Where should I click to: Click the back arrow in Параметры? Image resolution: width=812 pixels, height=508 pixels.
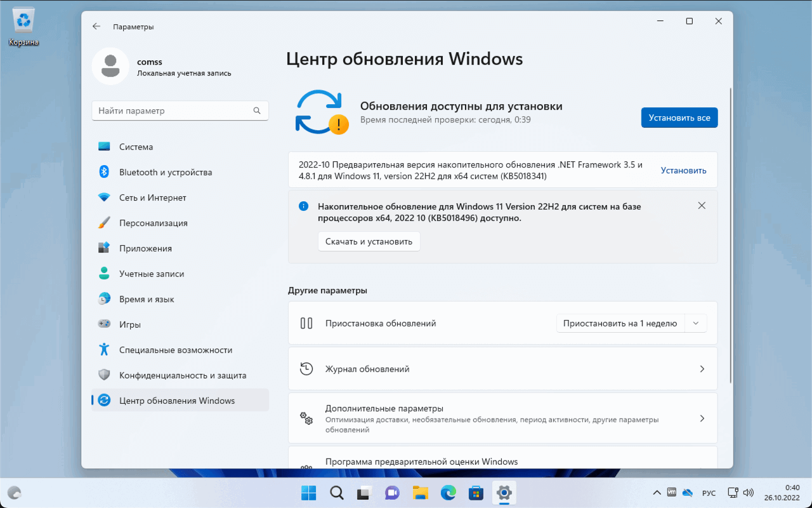point(96,27)
